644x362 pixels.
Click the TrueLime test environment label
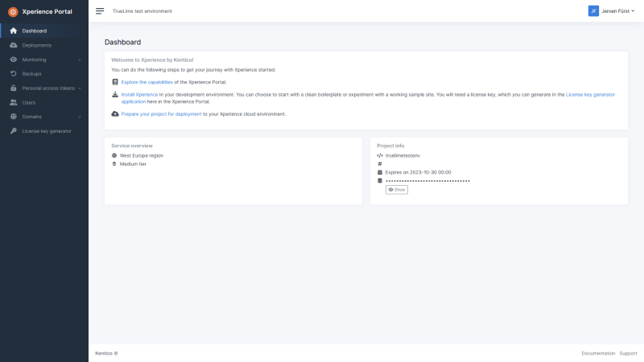pyautogui.click(x=142, y=11)
